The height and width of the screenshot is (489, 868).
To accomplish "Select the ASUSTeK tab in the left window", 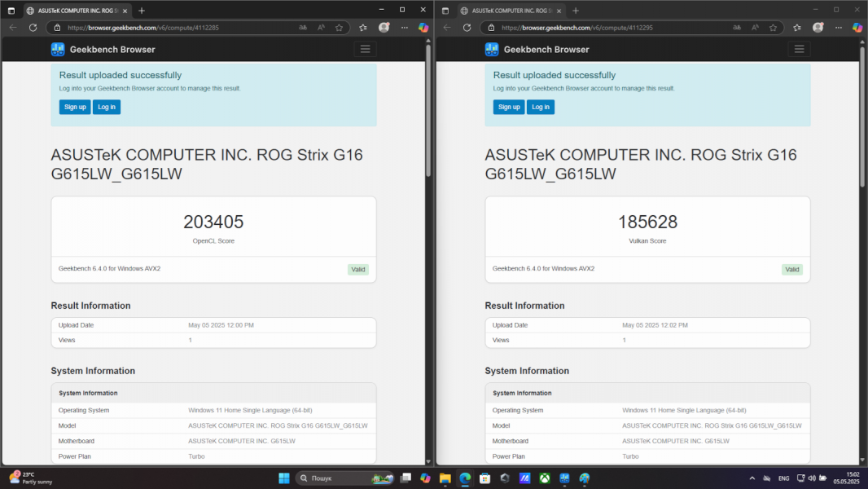I will tap(77, 11).
